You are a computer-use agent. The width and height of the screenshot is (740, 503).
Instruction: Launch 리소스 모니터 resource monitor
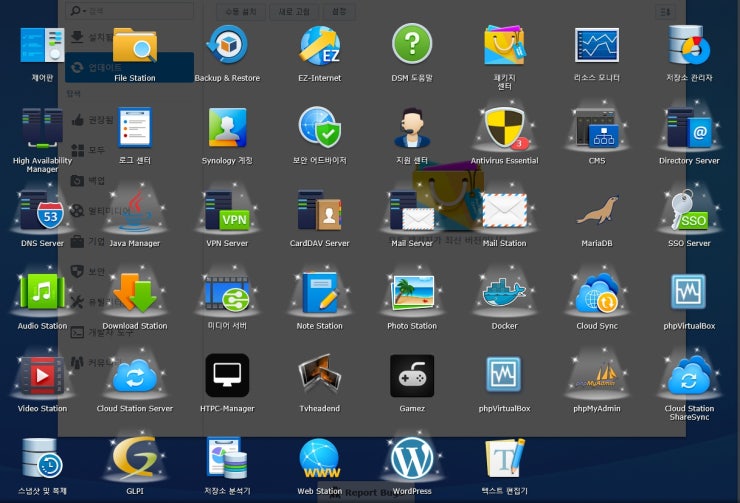point(597,45)
